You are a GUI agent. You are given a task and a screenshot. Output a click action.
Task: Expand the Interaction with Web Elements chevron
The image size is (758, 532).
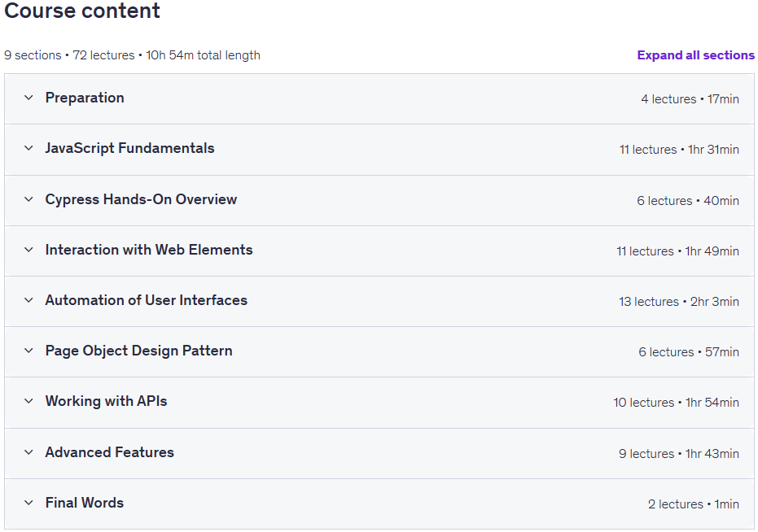29,250
